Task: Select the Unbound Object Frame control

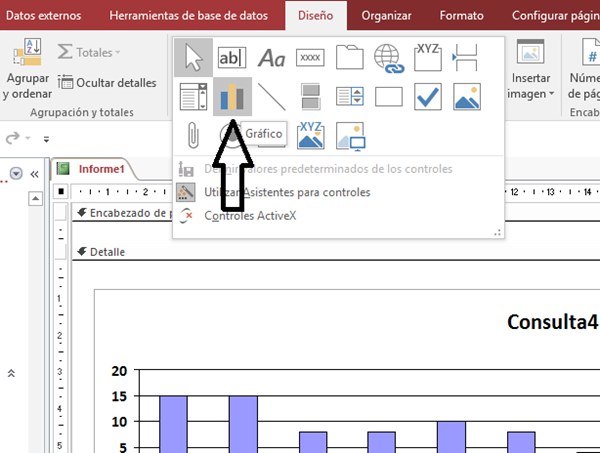Action: [x=467, y=96]
